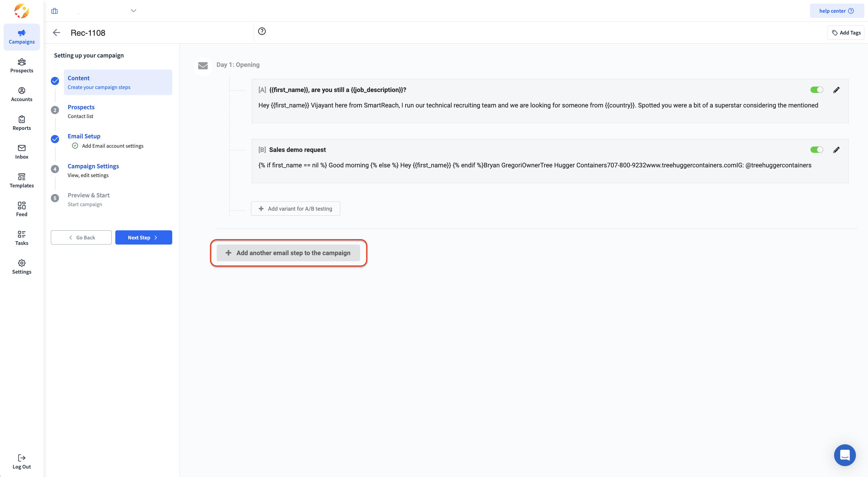The width and height of the screenshot is (868, 477).
Task: Click the back arrow beside Rec-1108
Action: pos(56,33)
